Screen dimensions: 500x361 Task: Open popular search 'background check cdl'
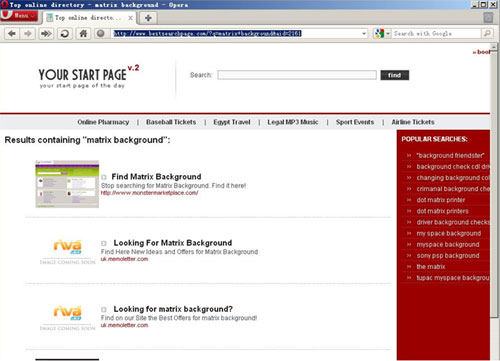pos(453,167)
